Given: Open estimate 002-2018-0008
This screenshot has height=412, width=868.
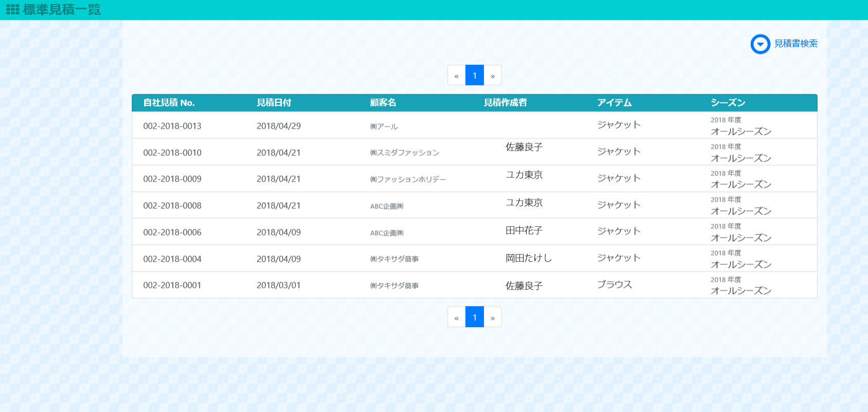Looking at the screenshot, I should tap(172, 206).
